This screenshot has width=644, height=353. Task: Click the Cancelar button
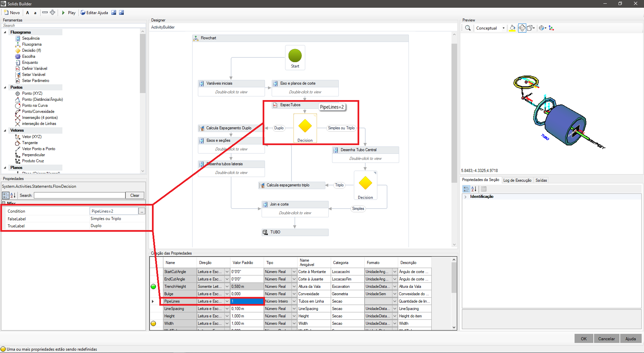click(606, 339)
